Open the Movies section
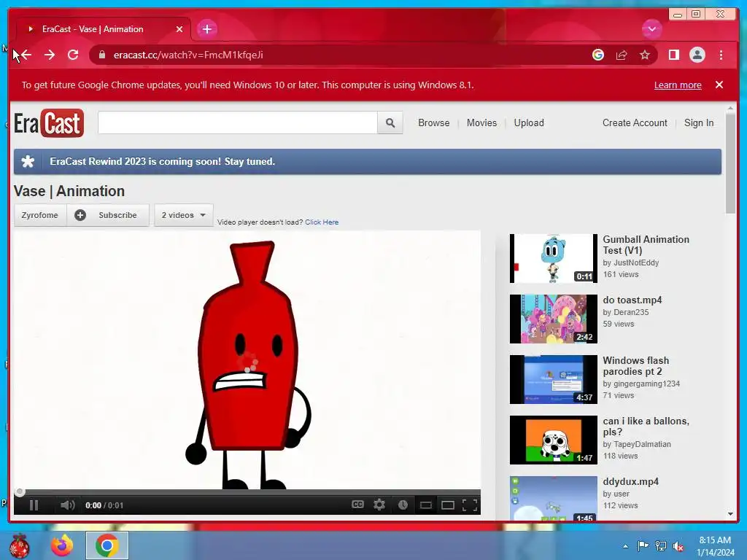The height and width of the screenshot is (560, 747). click(x=481, y=122)
